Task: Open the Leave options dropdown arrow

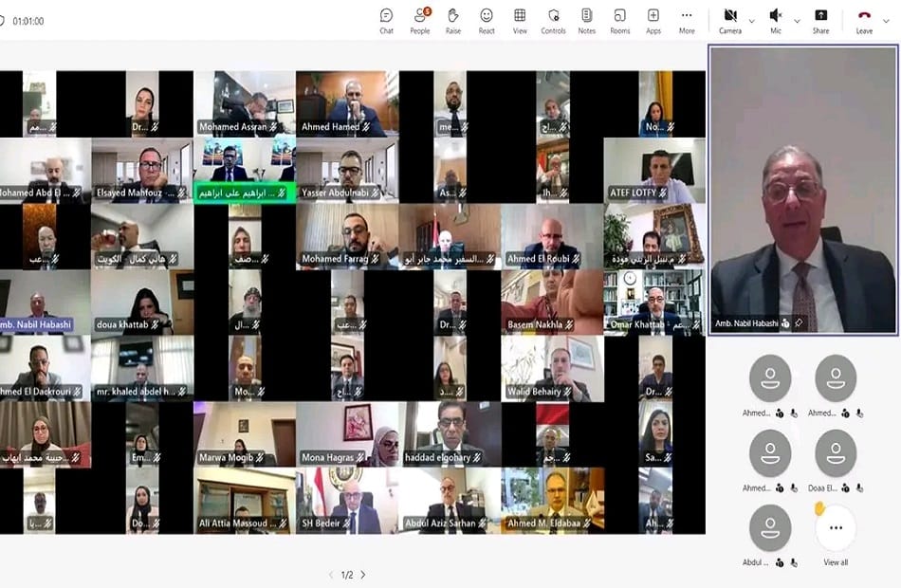Action: click(888, 20)
